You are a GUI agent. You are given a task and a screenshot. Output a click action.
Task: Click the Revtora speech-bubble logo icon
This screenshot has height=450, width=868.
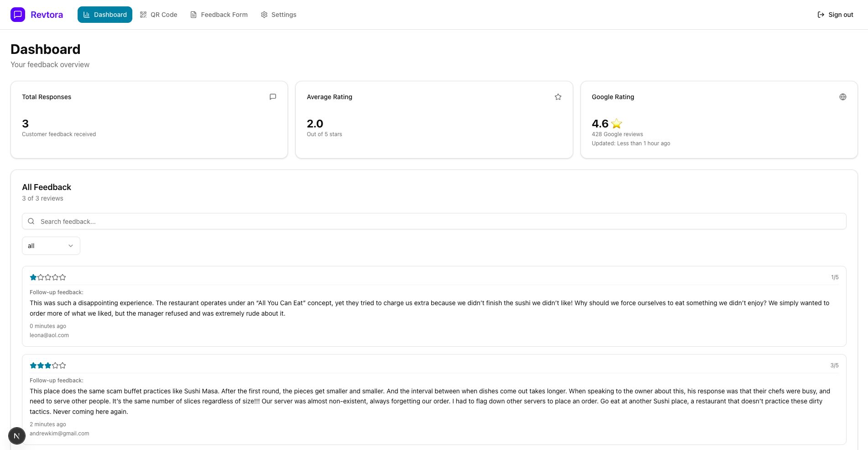17,14
